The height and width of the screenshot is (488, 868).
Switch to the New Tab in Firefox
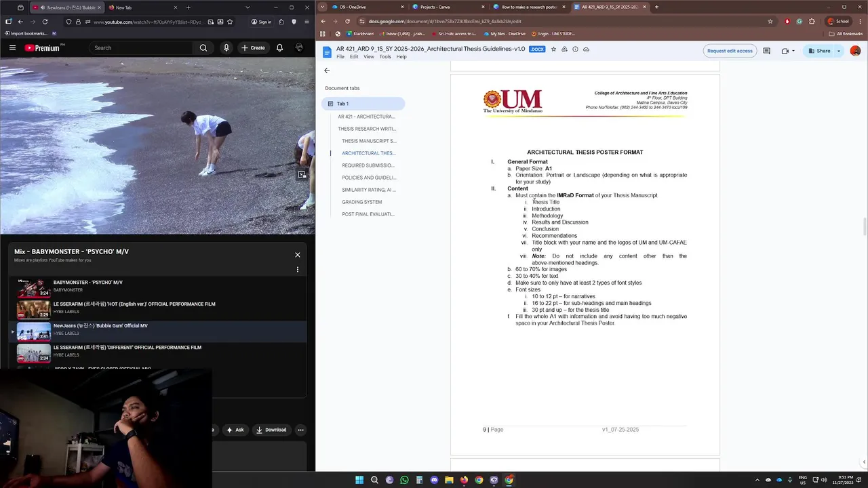click(x=143, y=7)
